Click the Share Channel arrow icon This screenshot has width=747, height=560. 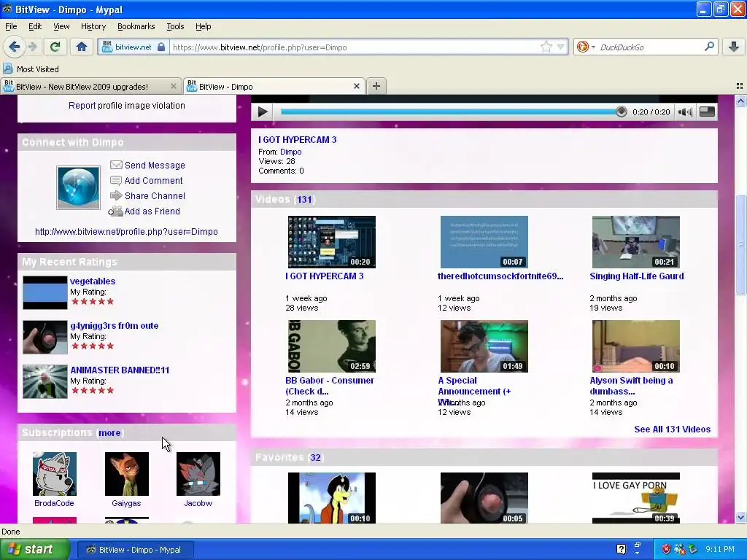tap(116, 195)
